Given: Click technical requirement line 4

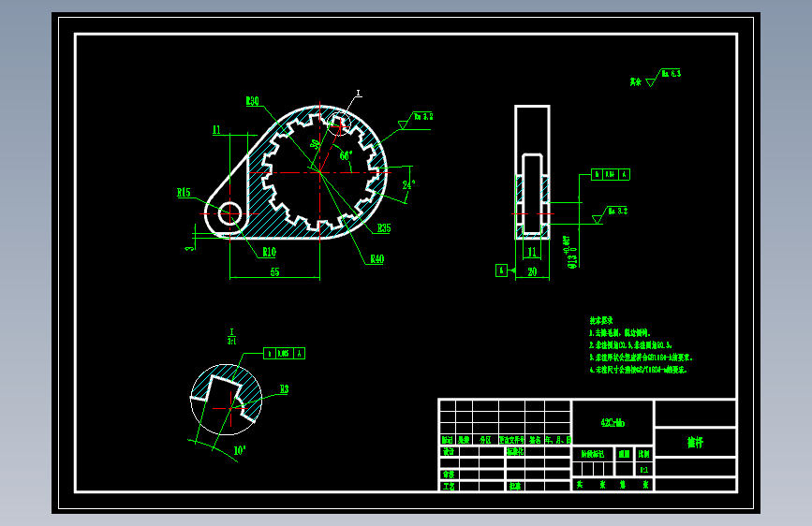Looking at the screenshot, I should (x=638, y=370).
